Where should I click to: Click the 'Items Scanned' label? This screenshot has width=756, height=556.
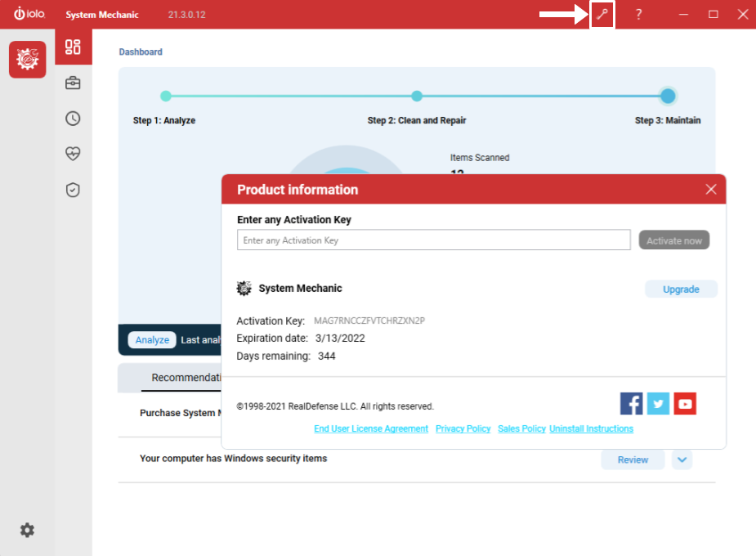pos(480,158)
